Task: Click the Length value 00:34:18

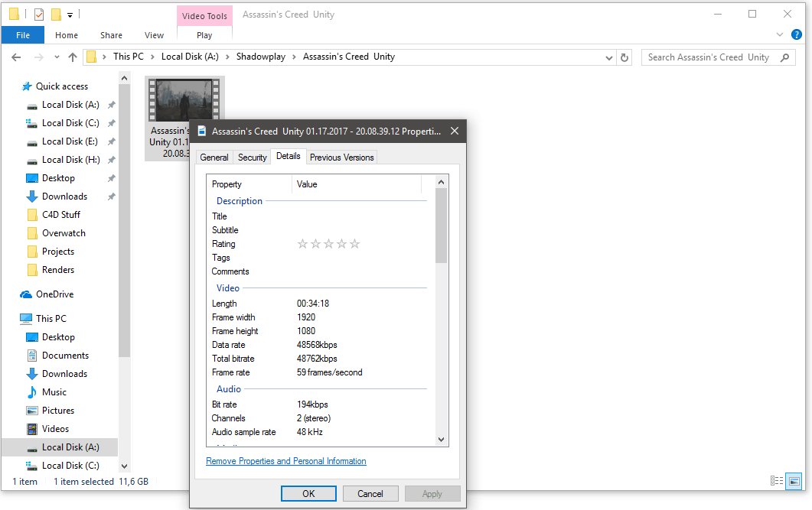Action: (313, 304)
